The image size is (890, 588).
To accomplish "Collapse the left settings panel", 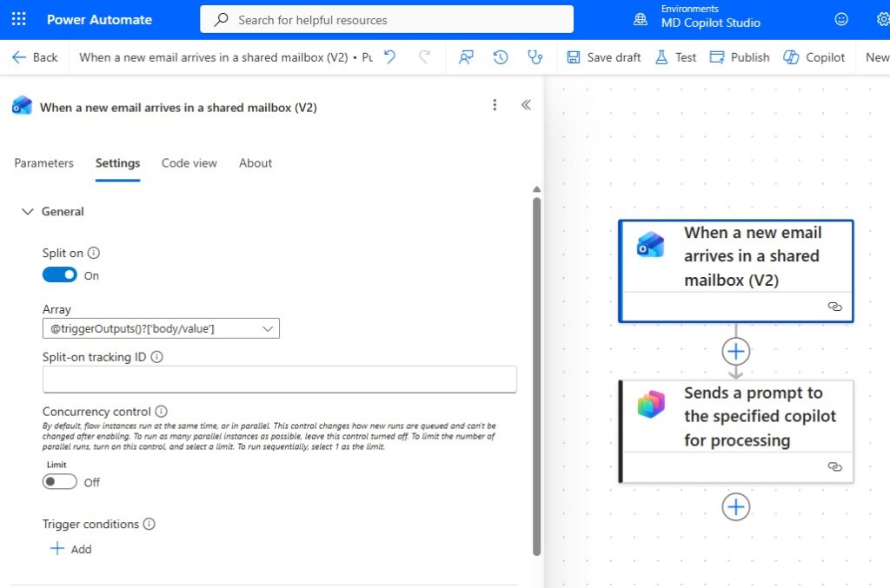I will [526, 105].
